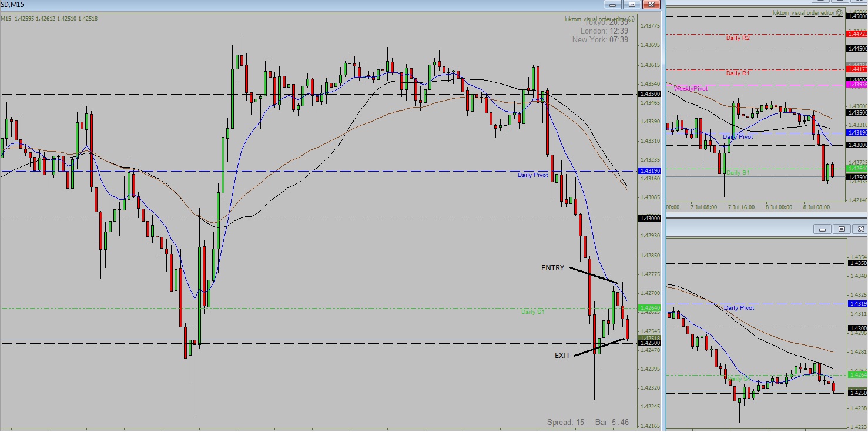Select the ENTRY text label

[552, 268]
